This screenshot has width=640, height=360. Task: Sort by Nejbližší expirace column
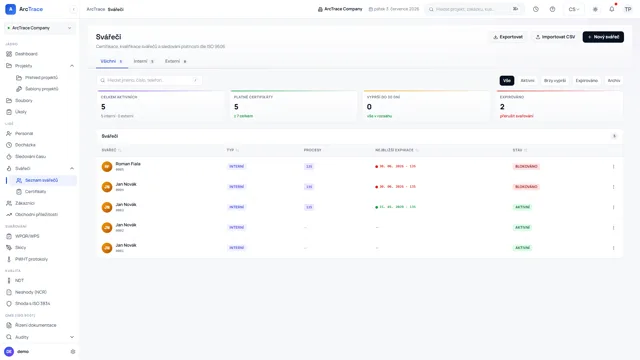click(x=397, y=150)
